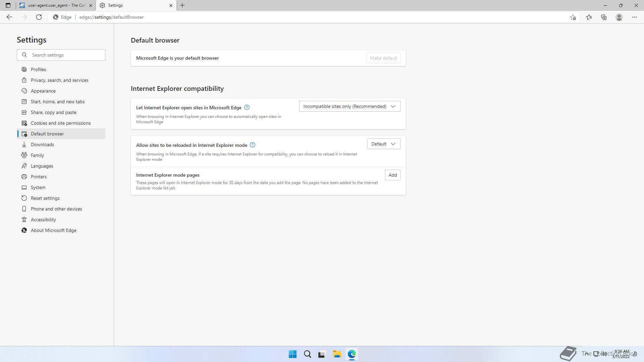Switch to the user-agent.user_agent tab
Viewport: 644px width, 362px height.
tap(56, 5)
